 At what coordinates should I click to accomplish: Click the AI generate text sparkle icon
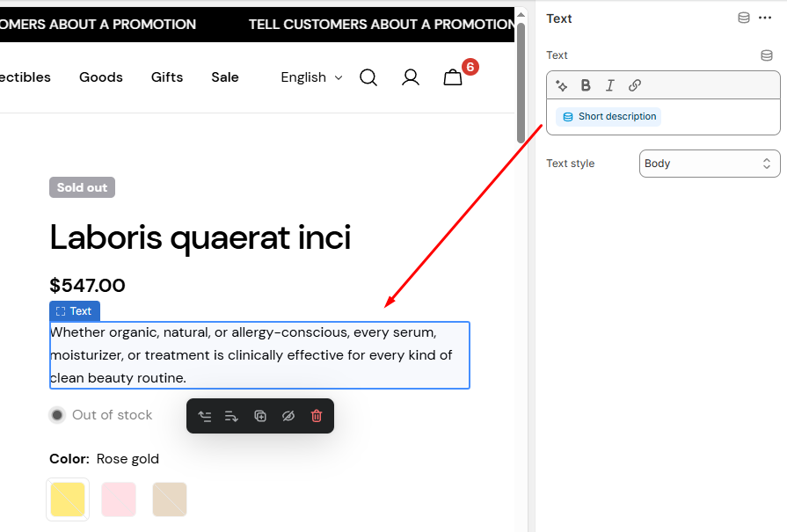pos(562,86)
